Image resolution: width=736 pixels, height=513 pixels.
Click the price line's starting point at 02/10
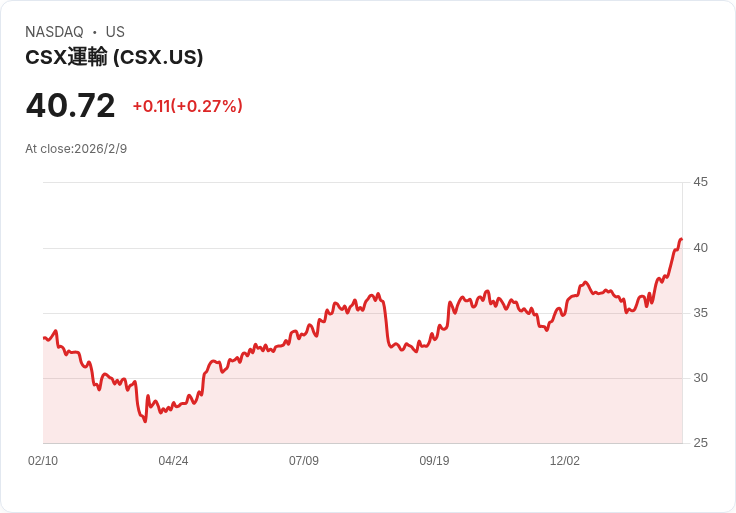(44, 338)
